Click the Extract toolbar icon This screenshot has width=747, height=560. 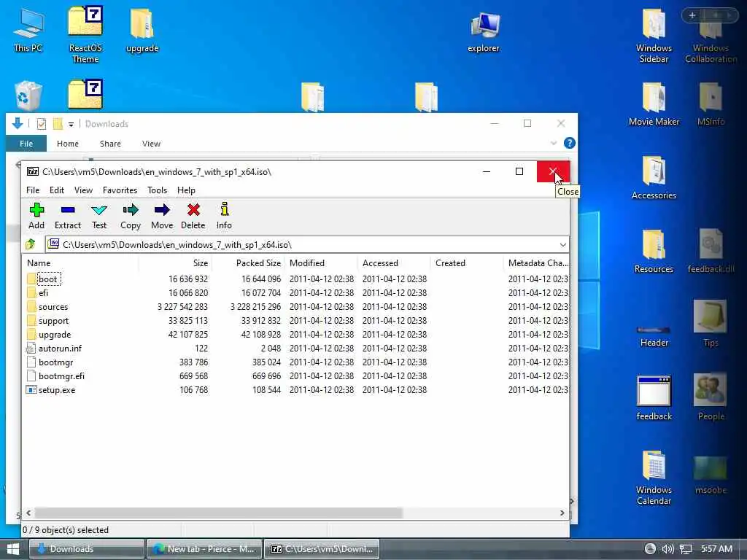(x=68, y=216)
